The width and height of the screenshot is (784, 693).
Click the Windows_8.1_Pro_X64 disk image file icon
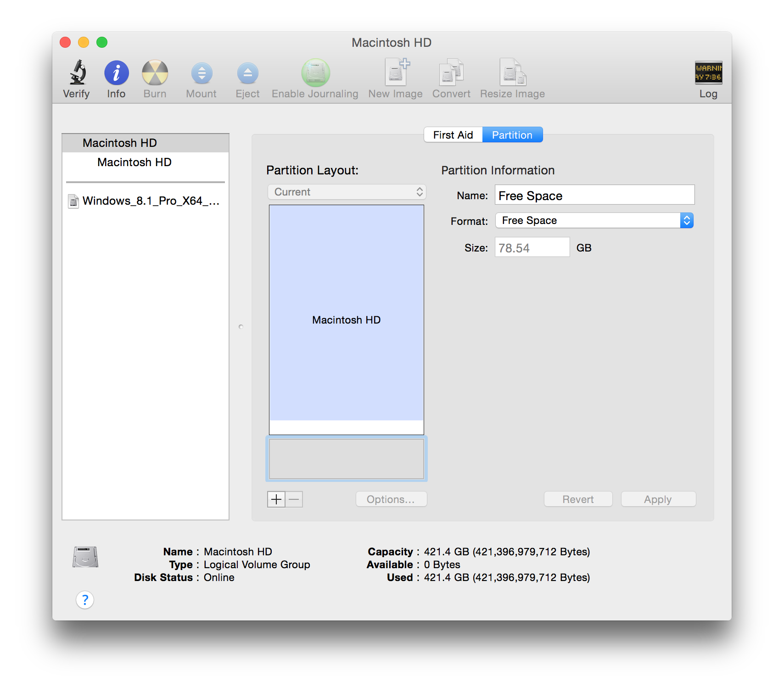73,201
